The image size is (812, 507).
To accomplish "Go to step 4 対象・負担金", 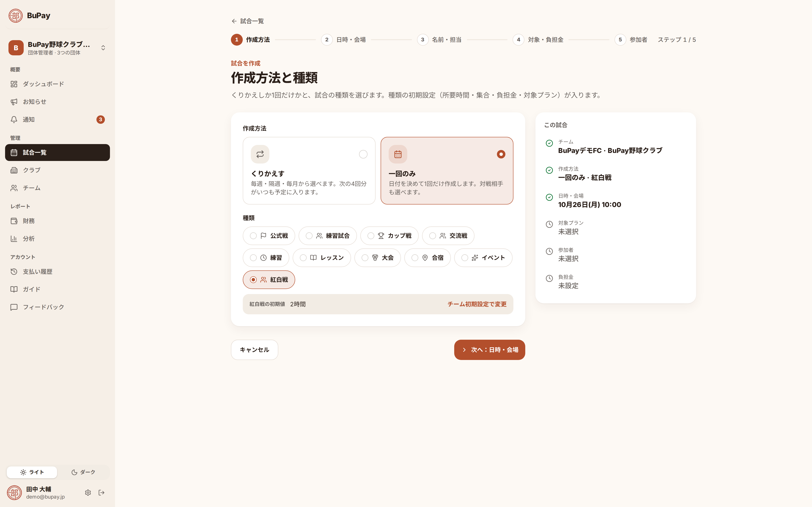I will coord(538,40).
